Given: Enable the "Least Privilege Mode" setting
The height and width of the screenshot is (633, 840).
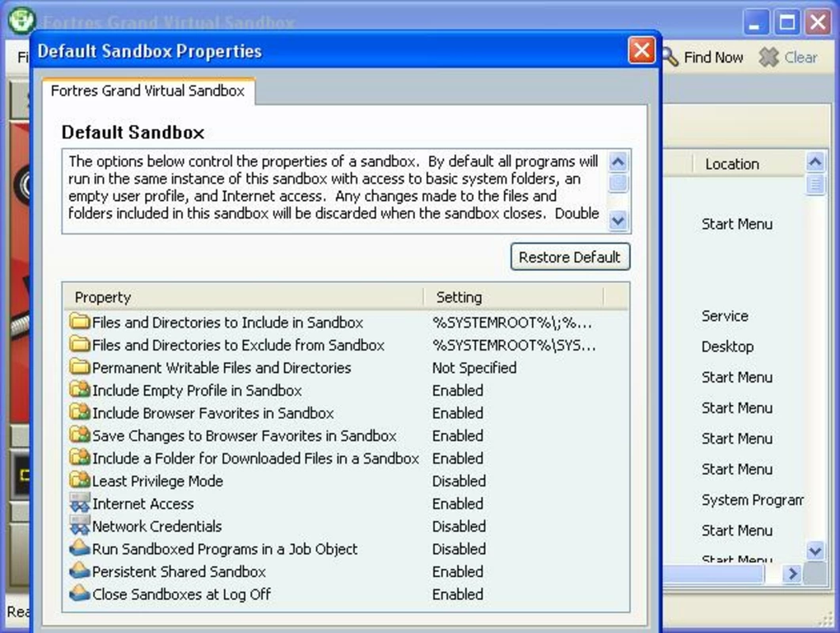Looking at the screenshot, I should coord(457,481).
